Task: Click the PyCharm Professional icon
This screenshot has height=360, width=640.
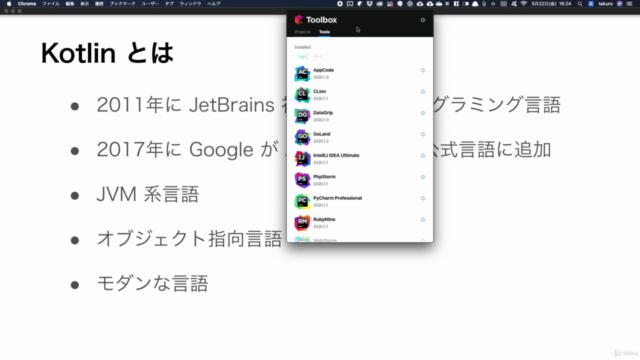Action: pyautogui.click(x=302, y=201)
